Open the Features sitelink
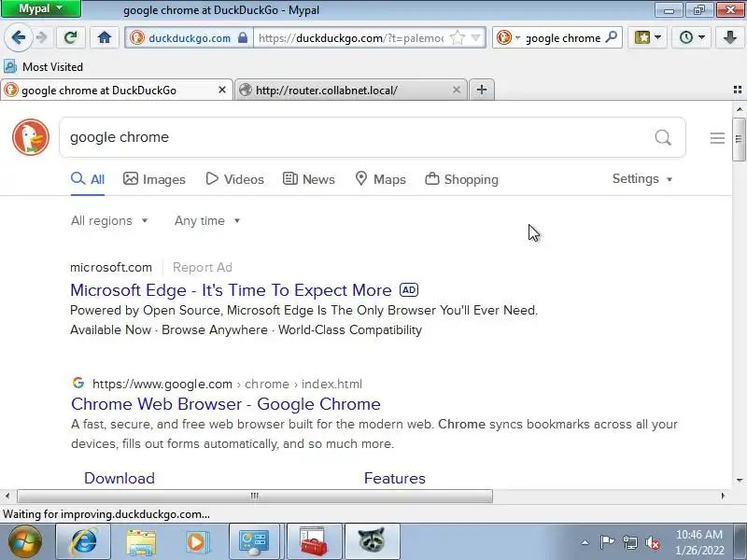This screenshot has width=747, height=560. tap(394, 478)
